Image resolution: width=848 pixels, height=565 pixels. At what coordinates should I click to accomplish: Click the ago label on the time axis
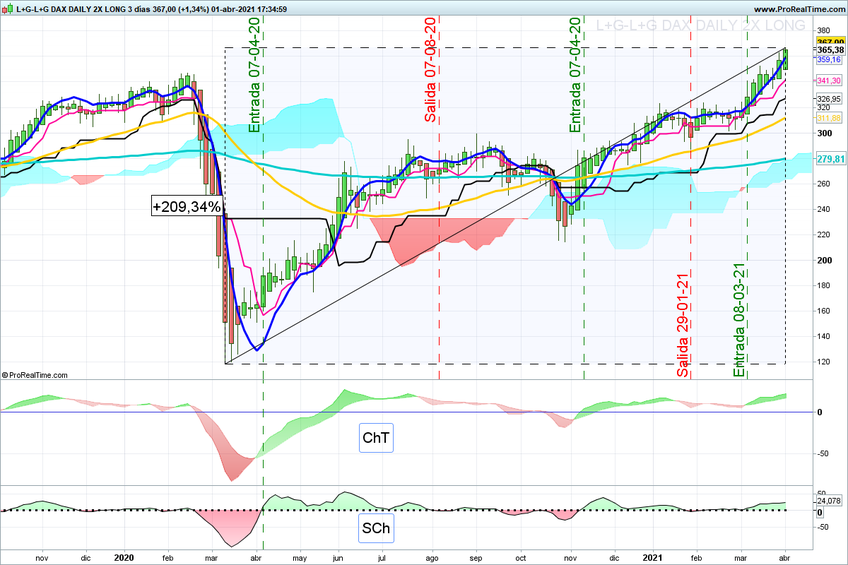(x=432, y=559)
